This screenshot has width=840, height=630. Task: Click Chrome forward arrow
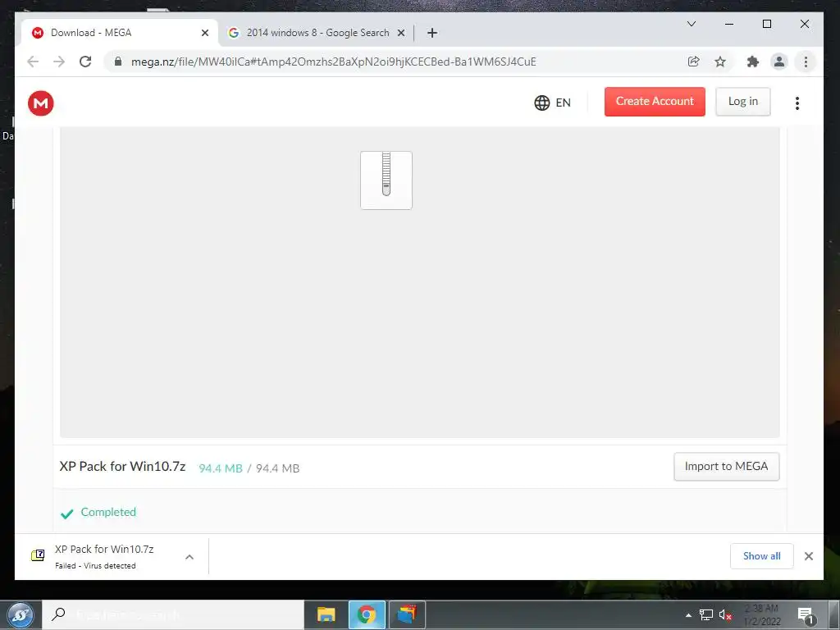(x=59, y=62)
